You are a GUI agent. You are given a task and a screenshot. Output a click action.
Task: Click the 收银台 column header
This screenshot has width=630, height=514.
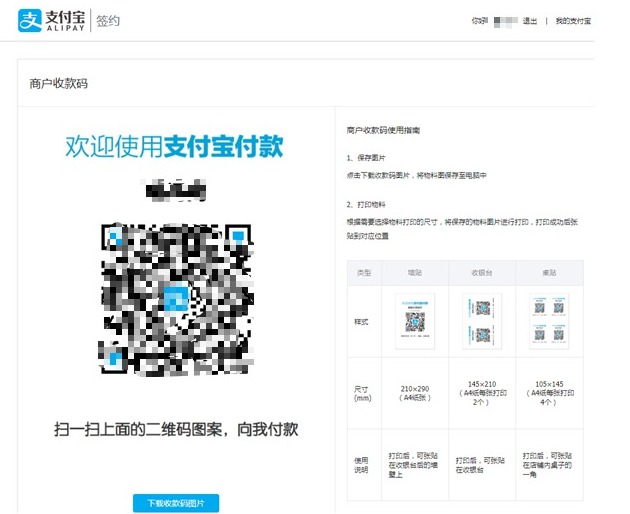[482, 273]
